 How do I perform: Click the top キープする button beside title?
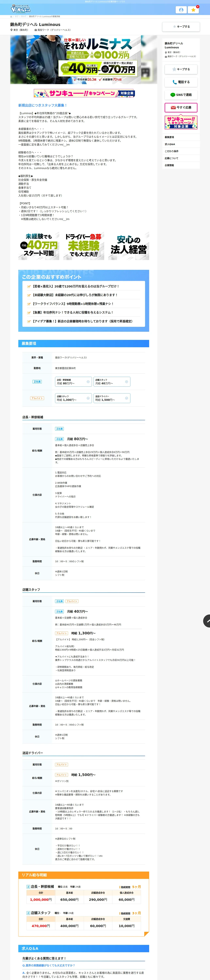click(x=181, y=27)
